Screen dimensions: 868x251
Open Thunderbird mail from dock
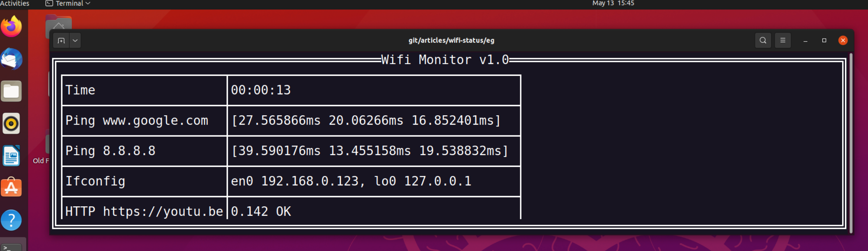11,59
